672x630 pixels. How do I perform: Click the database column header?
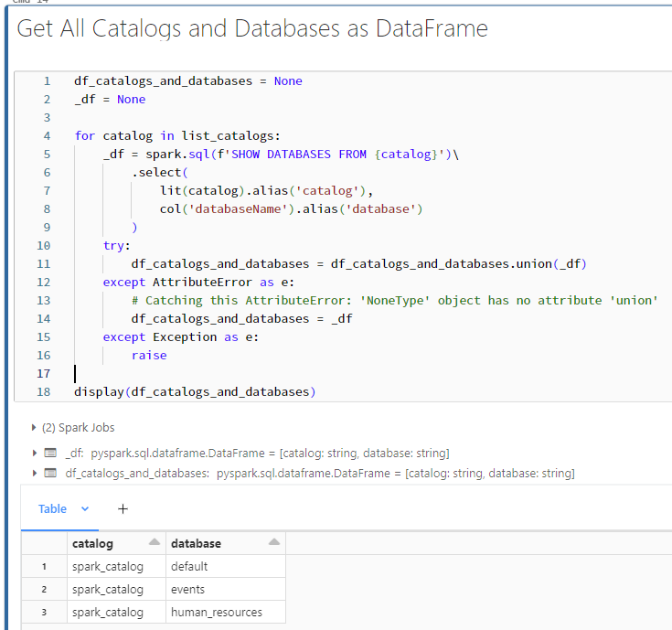click(197, 543)
